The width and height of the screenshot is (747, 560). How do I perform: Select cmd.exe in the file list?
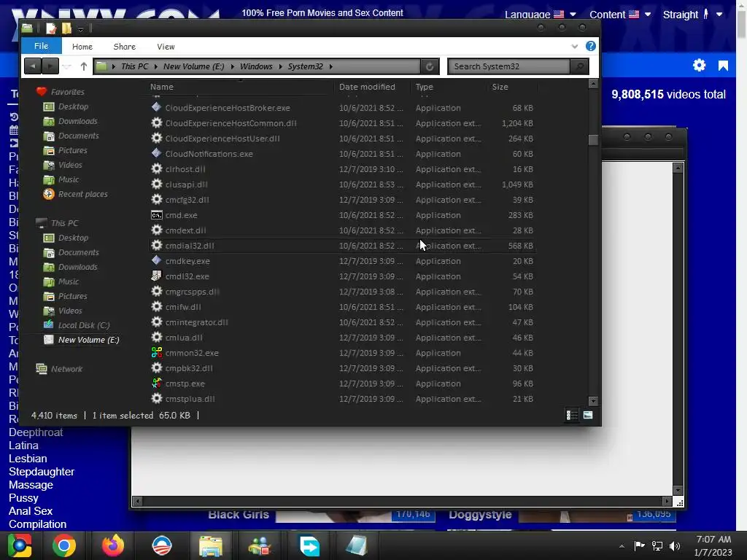point(181,215)
